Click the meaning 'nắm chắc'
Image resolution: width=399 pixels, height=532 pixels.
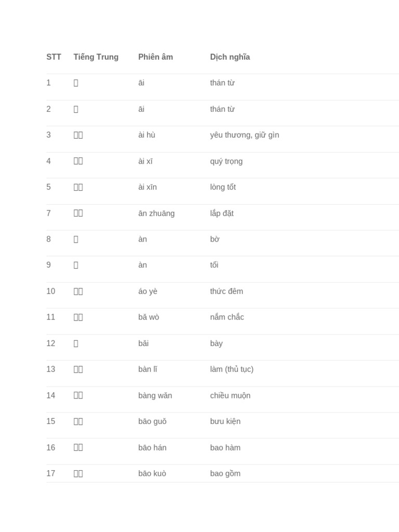tap(227, 317)
